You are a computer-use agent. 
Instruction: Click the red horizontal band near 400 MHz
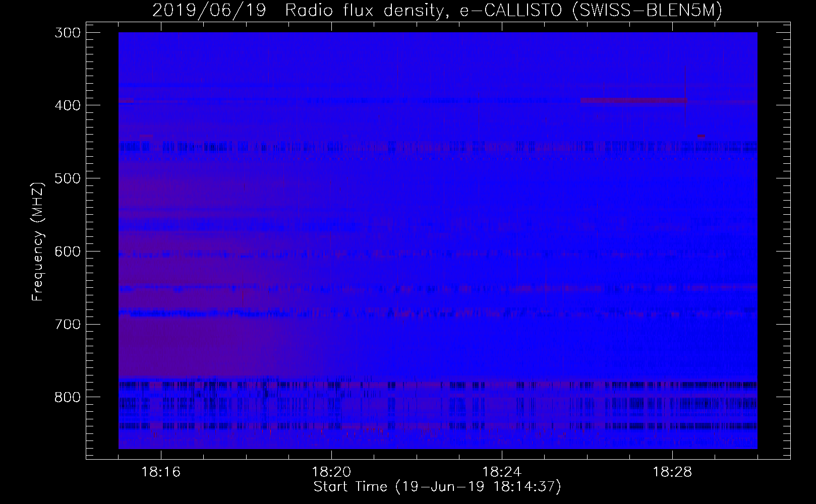[x=633, y=100]
